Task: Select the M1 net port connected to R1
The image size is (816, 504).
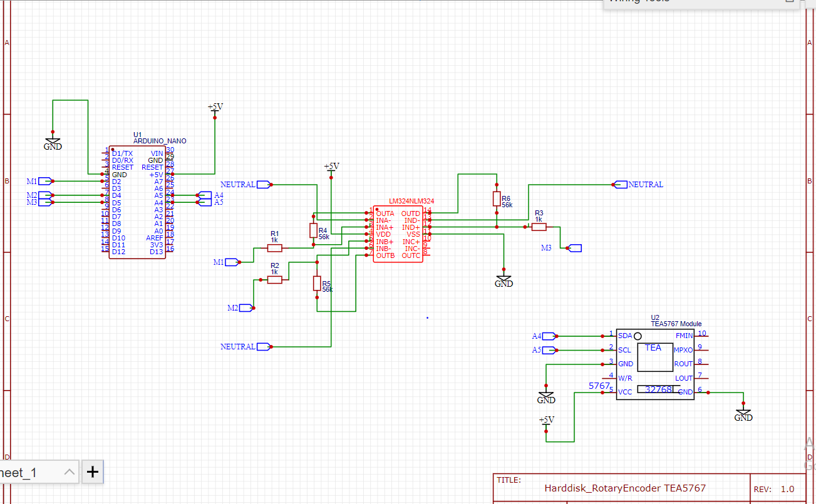Action: [x=226, y=262]
